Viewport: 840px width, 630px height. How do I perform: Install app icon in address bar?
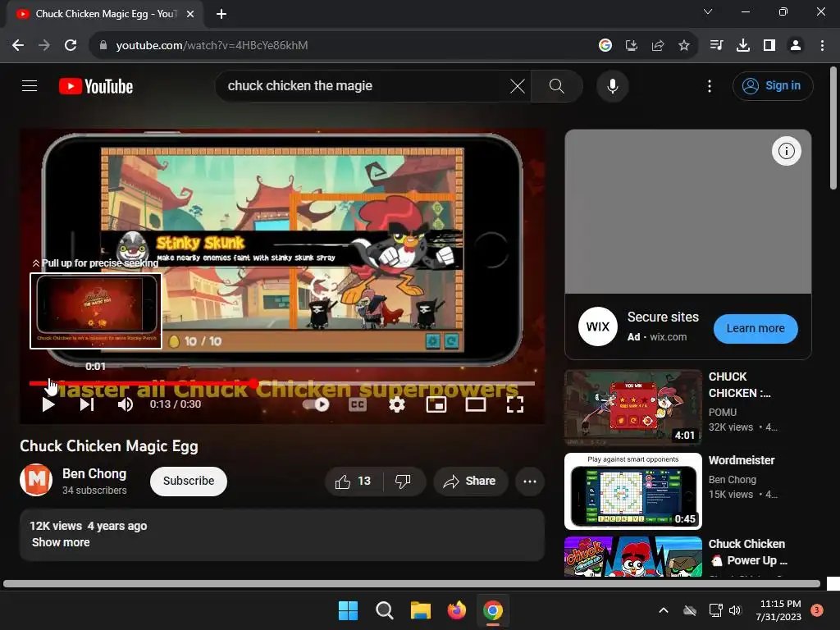click(x=632, y=45)
